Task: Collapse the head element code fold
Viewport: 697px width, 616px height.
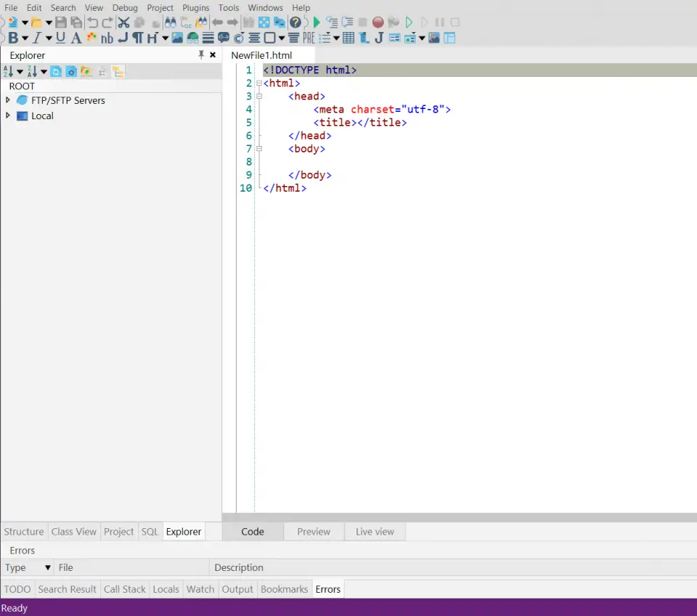Action: coord(259,96)
